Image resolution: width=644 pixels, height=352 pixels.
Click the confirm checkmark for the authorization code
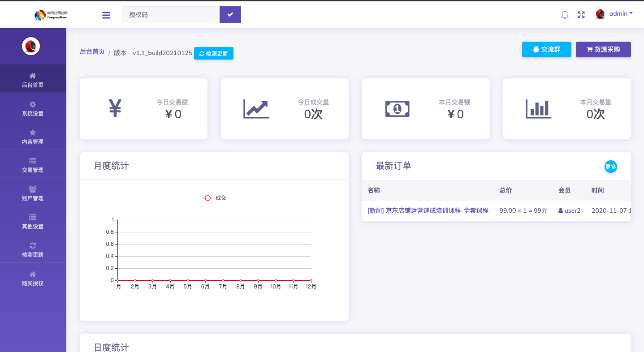[x=230, y=14]
